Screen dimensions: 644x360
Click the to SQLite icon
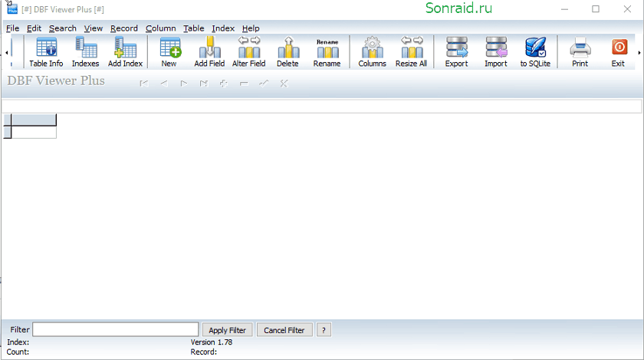coord(535,52)
